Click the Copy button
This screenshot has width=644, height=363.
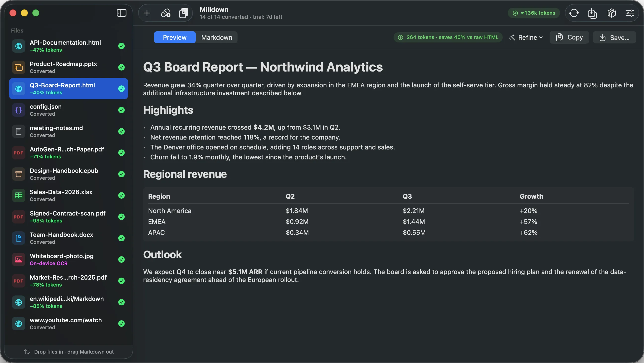(x=569, y=37)
